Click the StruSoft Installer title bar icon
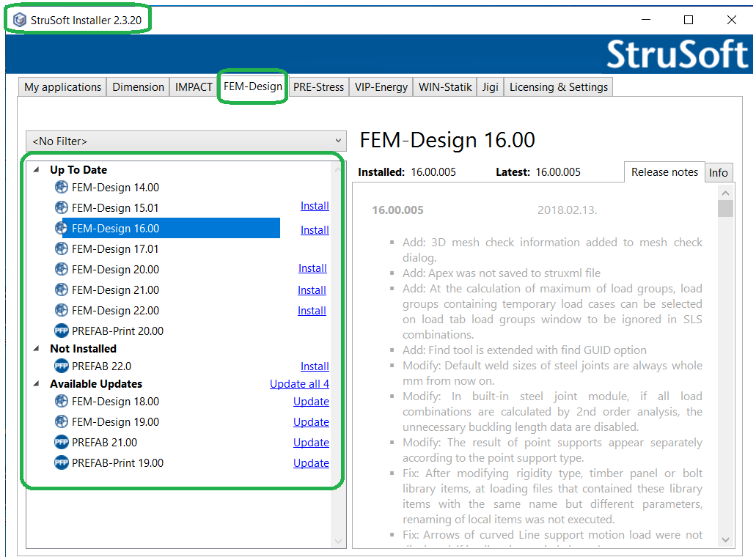 [x=20, y=20]
